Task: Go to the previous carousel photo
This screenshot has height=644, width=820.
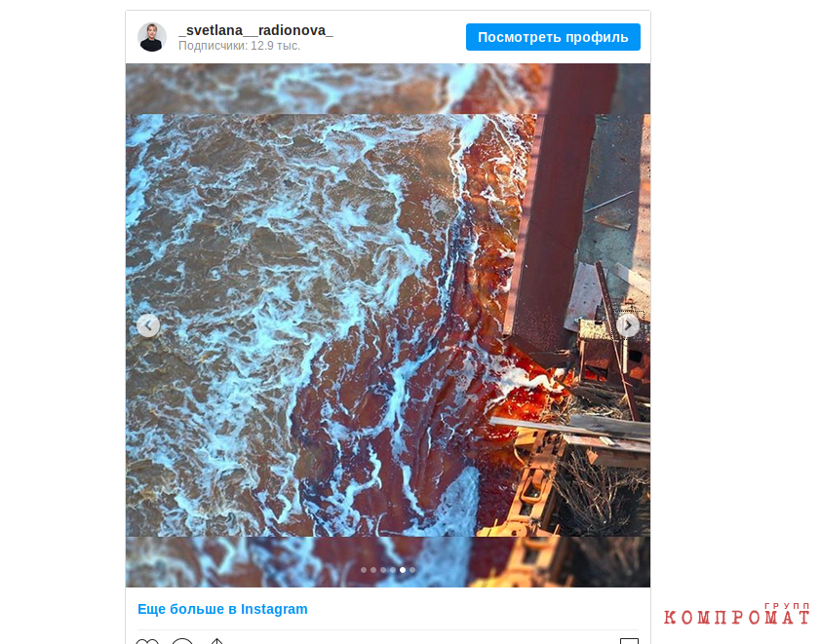Action: coord(148,325)
